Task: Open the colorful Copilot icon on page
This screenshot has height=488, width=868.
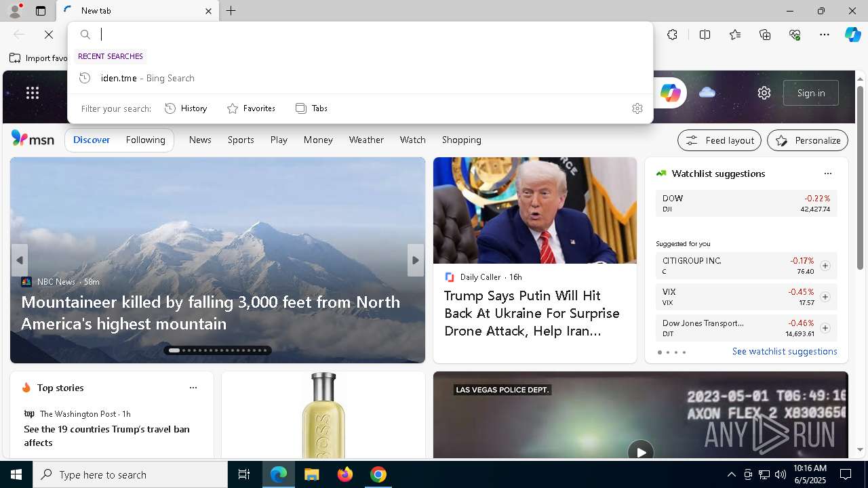Action: click(x=670, y=93)
